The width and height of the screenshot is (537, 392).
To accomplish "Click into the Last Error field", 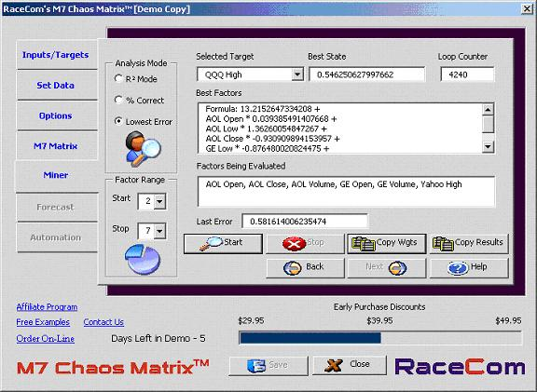I will click(x=305, y=222).
